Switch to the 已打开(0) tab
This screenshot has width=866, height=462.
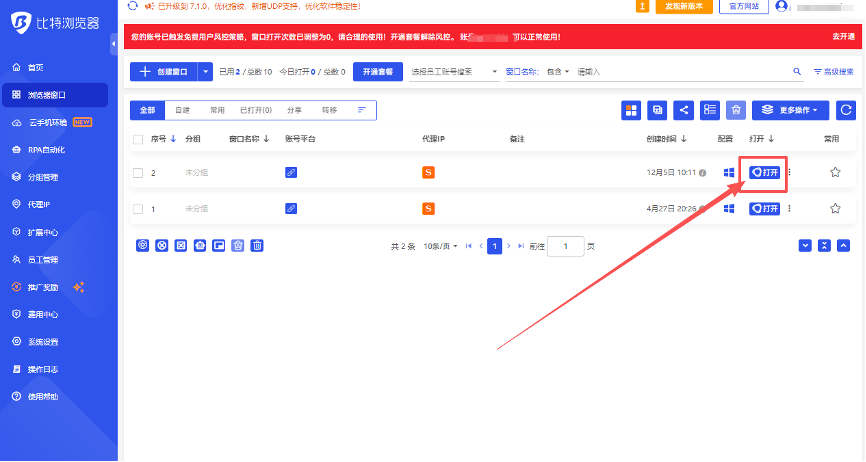255,110
